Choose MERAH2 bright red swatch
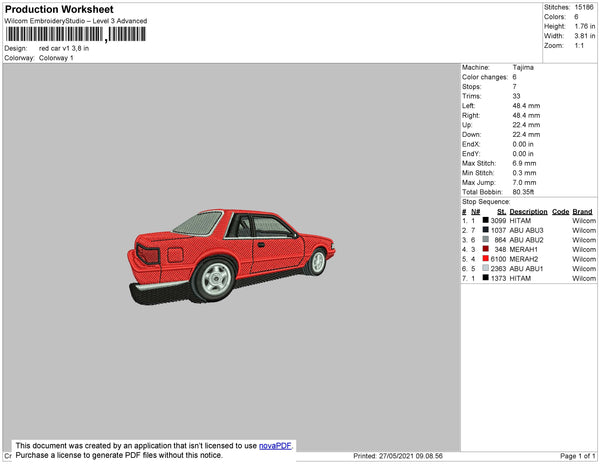The image size is (600, 464). tap(485, 258)
